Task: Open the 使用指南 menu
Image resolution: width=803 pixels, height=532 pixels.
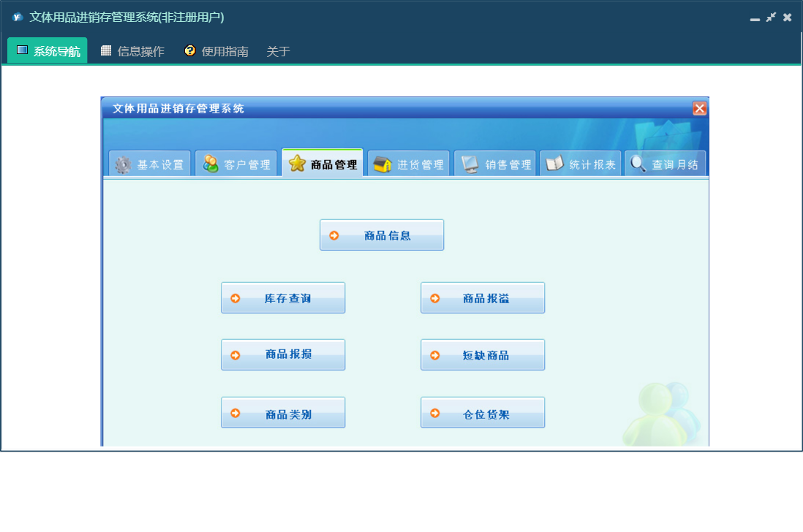Action: [x=216, y=50]
